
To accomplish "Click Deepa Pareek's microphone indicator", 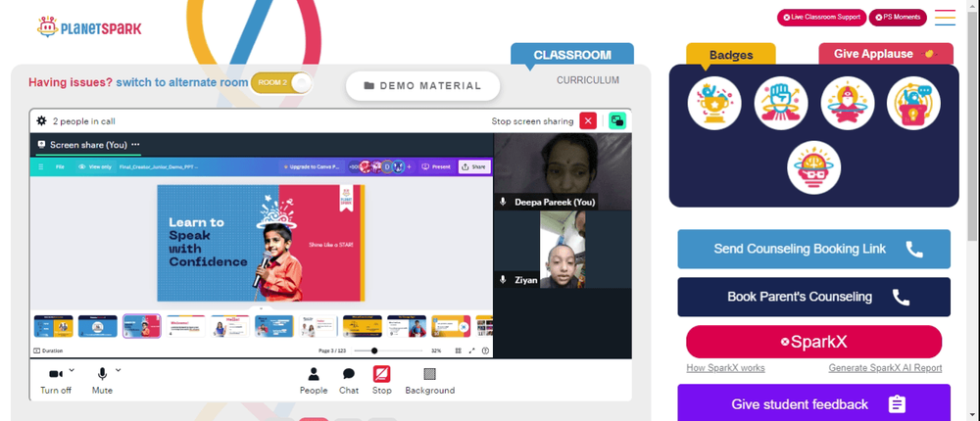I will click(x=503, y=202).
